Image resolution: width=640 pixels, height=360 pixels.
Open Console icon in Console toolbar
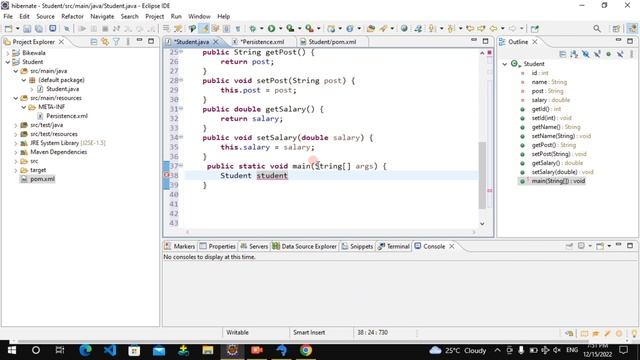pyautogui.click(x=600, y=246)
